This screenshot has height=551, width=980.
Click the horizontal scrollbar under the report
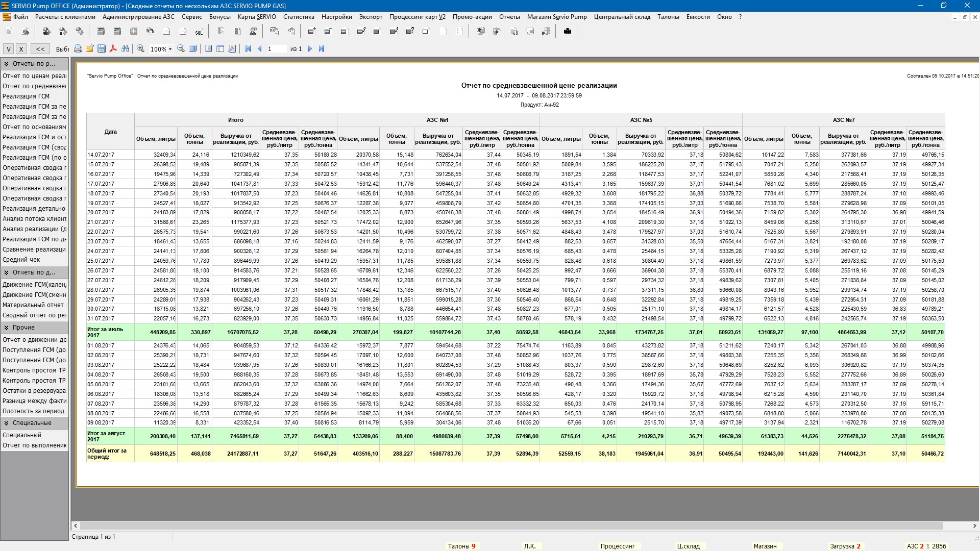point(510,525)
